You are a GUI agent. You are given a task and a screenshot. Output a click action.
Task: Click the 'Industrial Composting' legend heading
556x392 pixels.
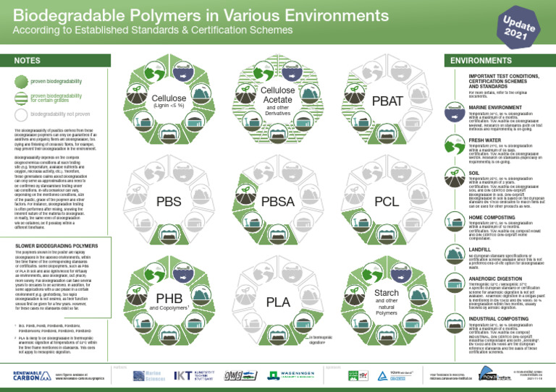point(499,319)
